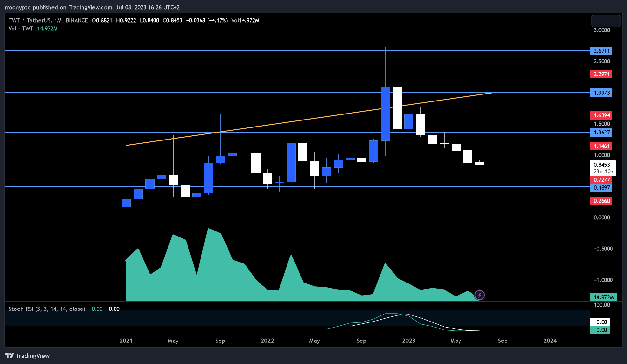Click the 23d 10h countdown label
The height and width of the screenshot is (364, 627).
point(603,172)
